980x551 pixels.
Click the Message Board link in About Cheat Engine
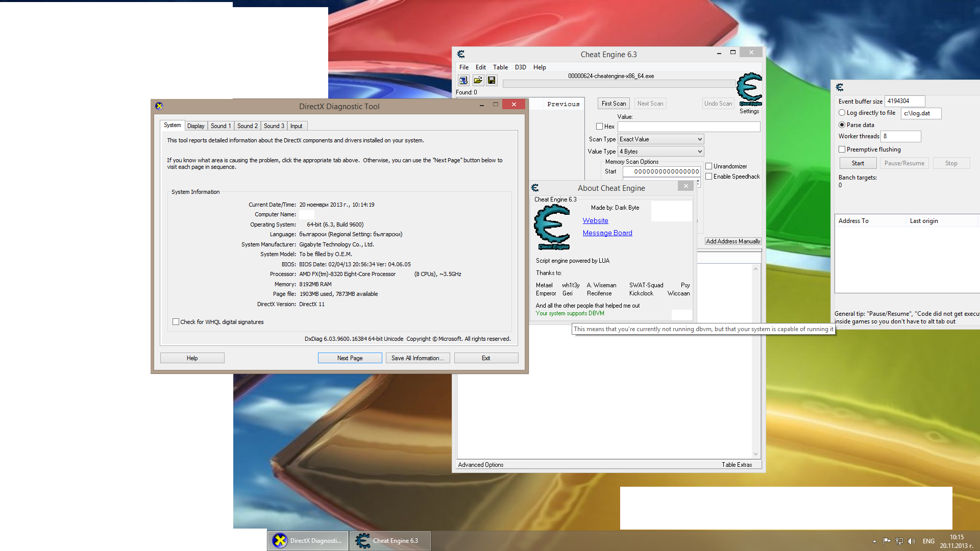[606, 233]
